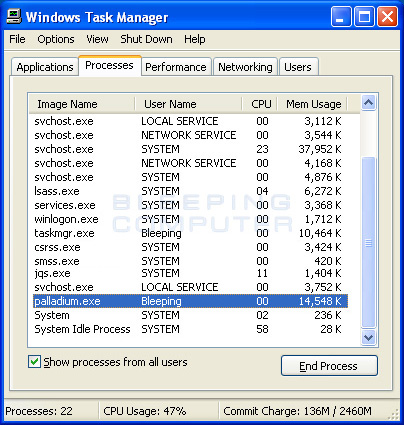Click the End Process button

click(329, 366)
